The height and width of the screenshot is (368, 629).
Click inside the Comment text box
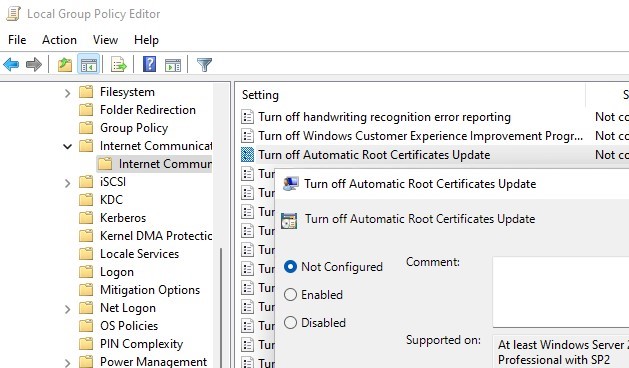coord(561,292)
